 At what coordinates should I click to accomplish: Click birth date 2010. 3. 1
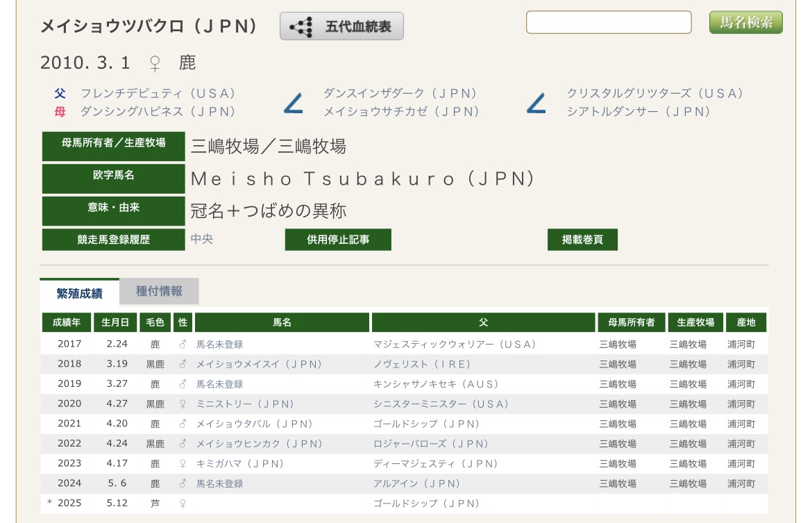85,63
